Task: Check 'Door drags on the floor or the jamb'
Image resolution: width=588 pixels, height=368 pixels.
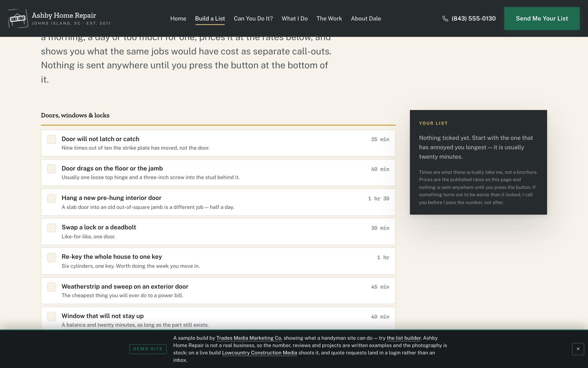Action: point(51,169)
